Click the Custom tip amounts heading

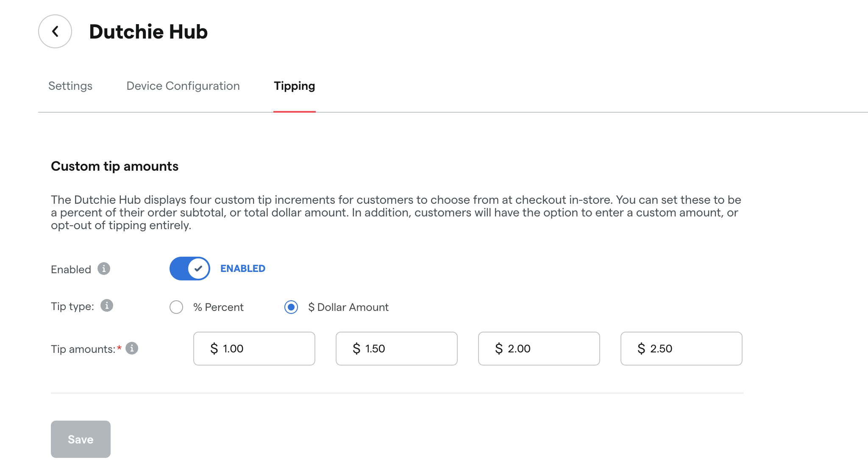pyautogui.click(x=114, y=166)
